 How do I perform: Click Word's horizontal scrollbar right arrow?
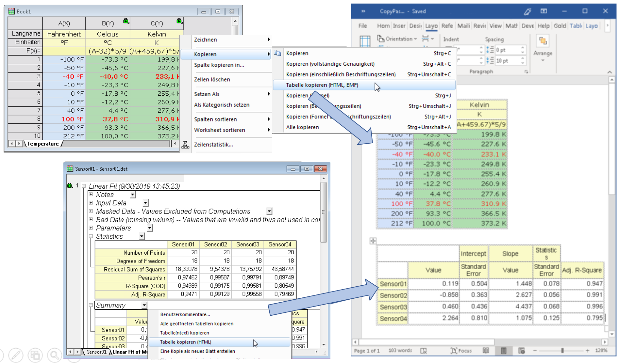coord(605,342)
